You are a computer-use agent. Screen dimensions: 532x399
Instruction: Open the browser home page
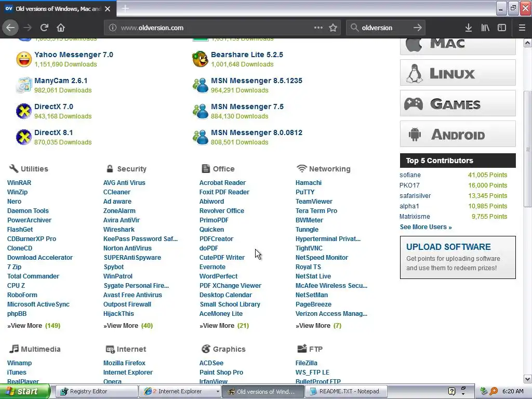click(x=61, y=28)
